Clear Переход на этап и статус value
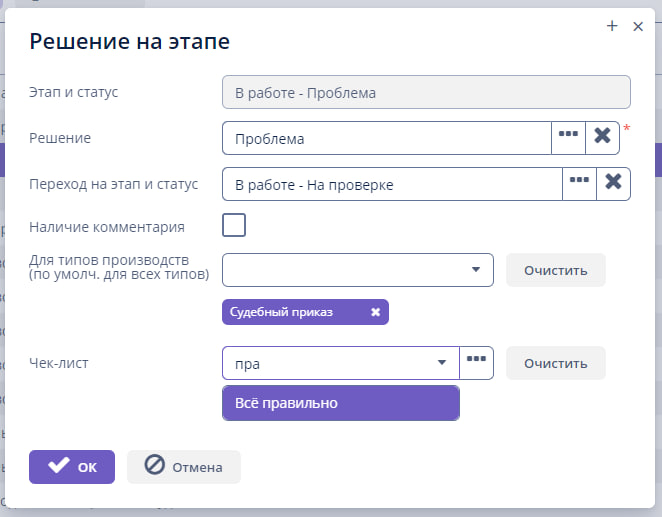 coord(613,183)
